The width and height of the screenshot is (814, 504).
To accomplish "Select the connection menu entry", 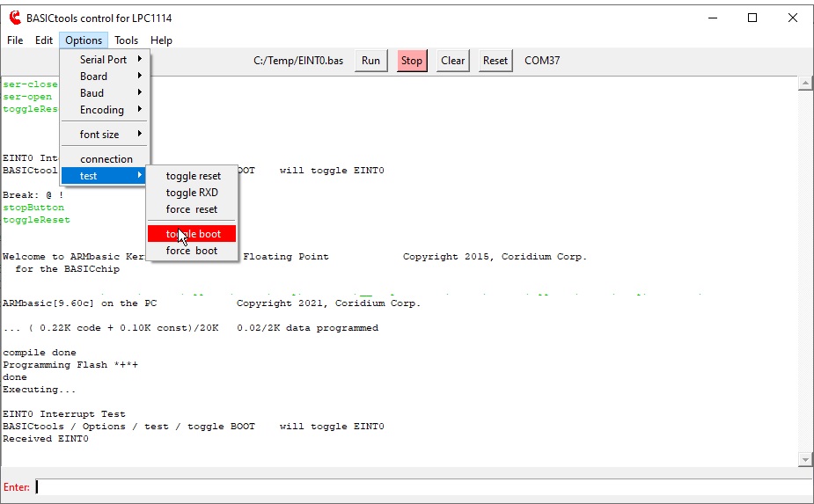I will coord(106,159).
